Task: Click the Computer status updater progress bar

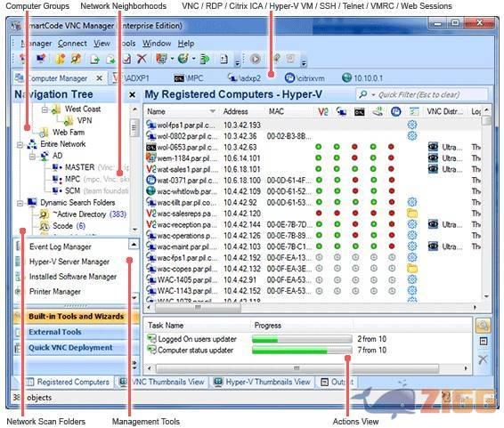Action: tap(302, 351)
